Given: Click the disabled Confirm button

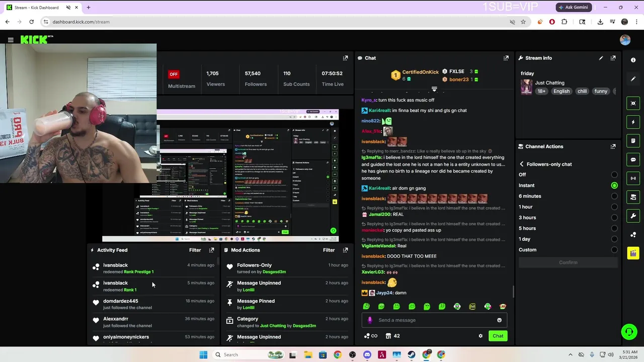Looking at the screenshot, I should point(568,262).
